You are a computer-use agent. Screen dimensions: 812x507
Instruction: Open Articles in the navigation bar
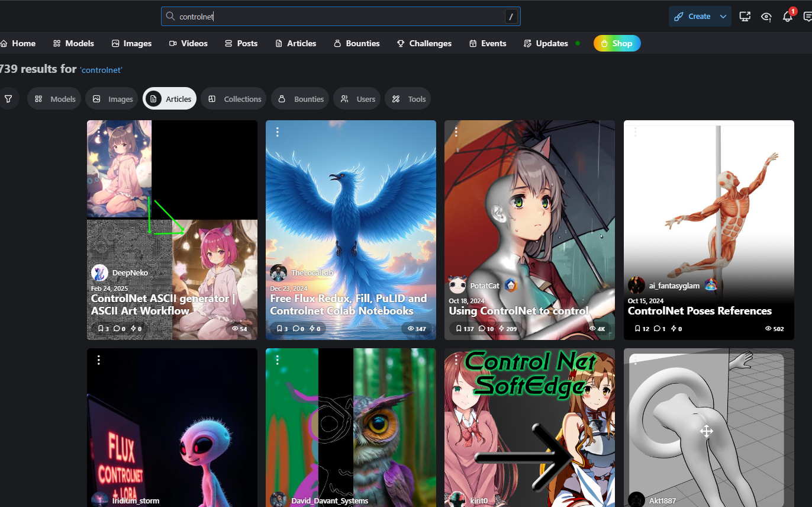pyautogui.click(x=295, y=43)
